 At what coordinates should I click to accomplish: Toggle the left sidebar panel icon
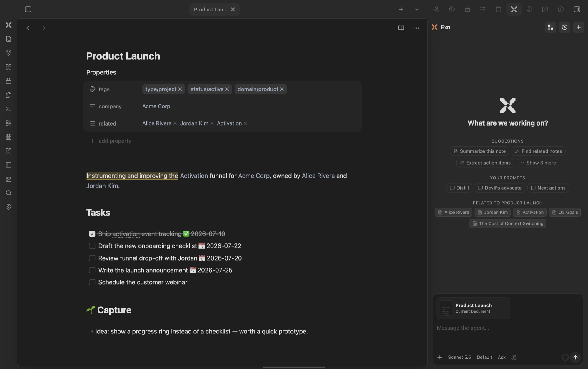28,9
